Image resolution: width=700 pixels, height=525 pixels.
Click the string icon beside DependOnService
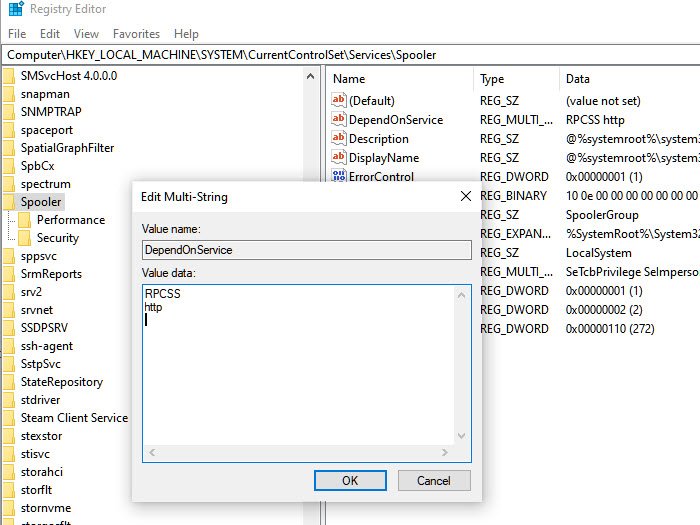[338, 119]
